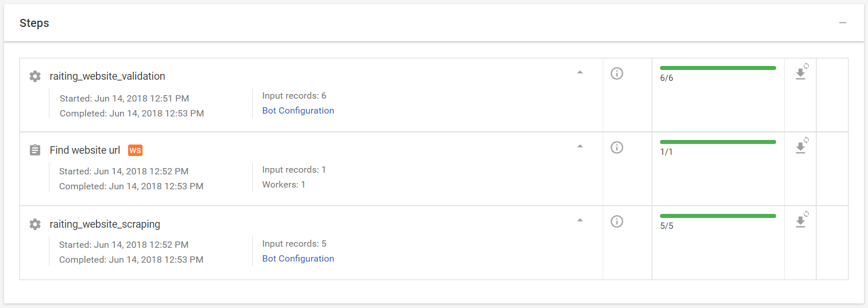Open info icon for raiting_website_validation step
This screenshot has height=308, width=868.
click(x=617, y=73)
